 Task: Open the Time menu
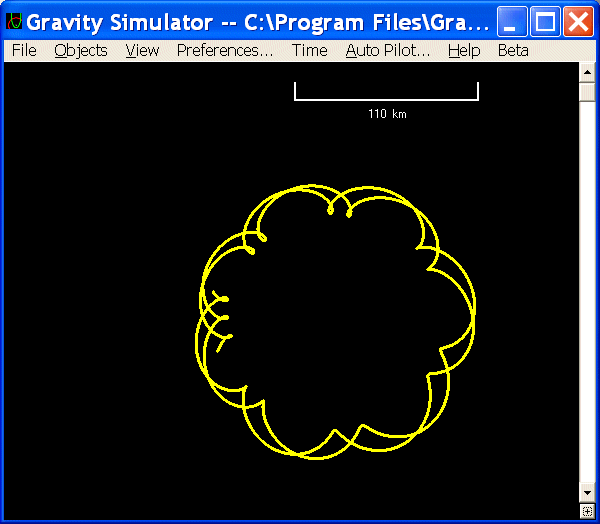coord(310,51)
